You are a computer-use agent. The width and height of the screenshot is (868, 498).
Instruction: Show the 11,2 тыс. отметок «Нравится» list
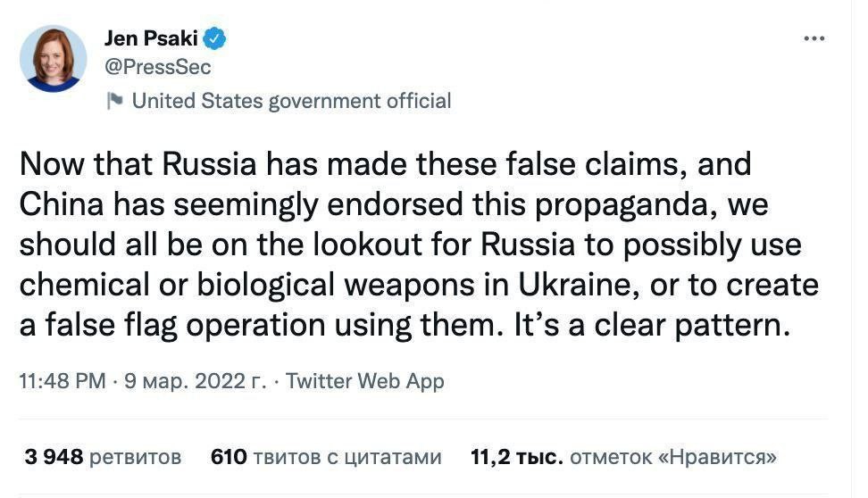tap(623, 458)
